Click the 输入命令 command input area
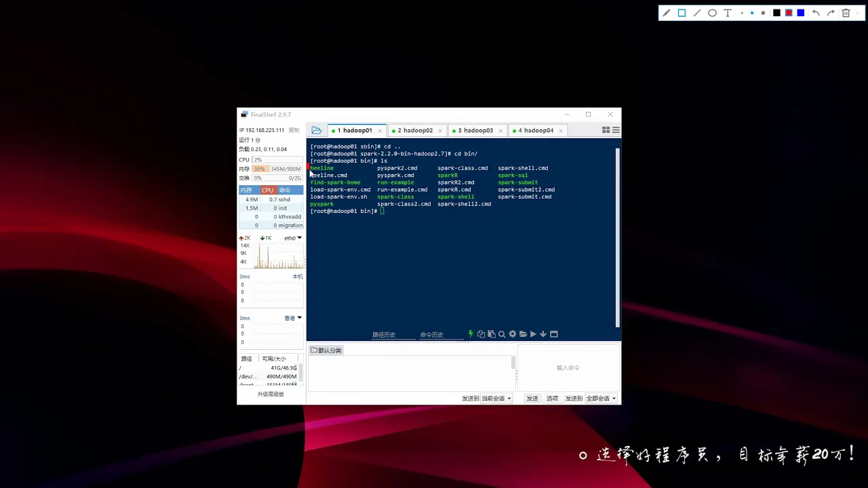 pyautogui.click(x=568, y=367)
